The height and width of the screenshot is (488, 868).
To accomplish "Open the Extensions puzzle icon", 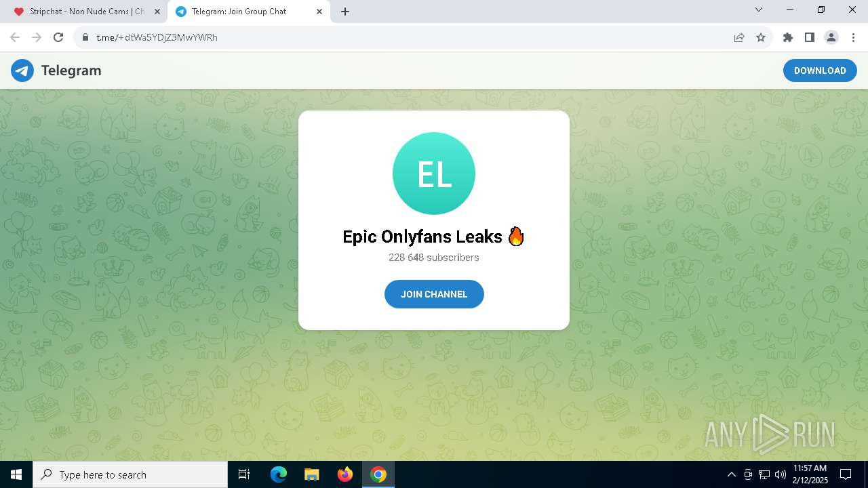I will (788, 37).
